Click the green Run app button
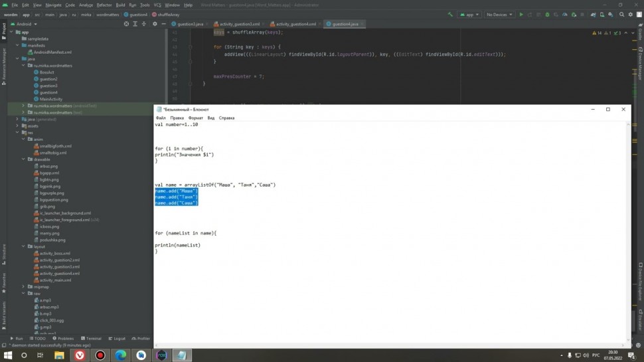The width and height of the screenshot is (644, 362). pyautogui.click(x=521, y=14)
